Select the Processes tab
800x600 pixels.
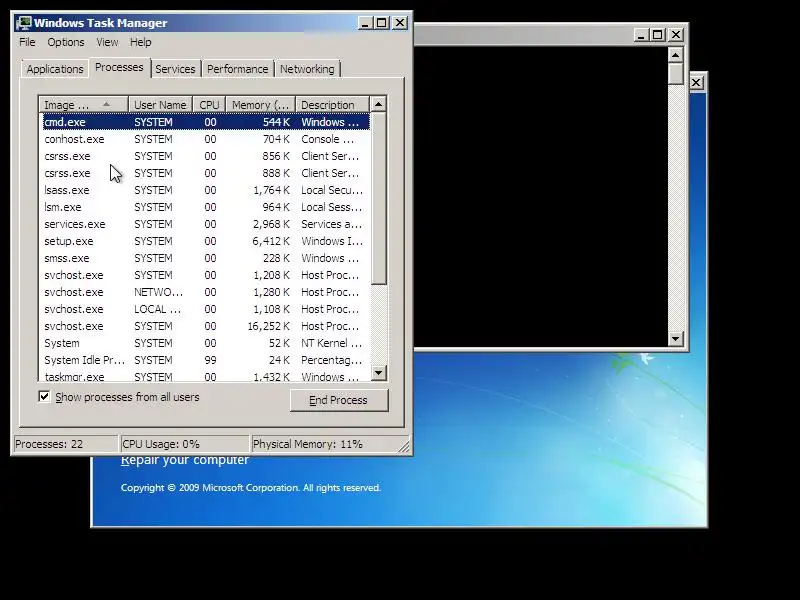tap(119, 67)
